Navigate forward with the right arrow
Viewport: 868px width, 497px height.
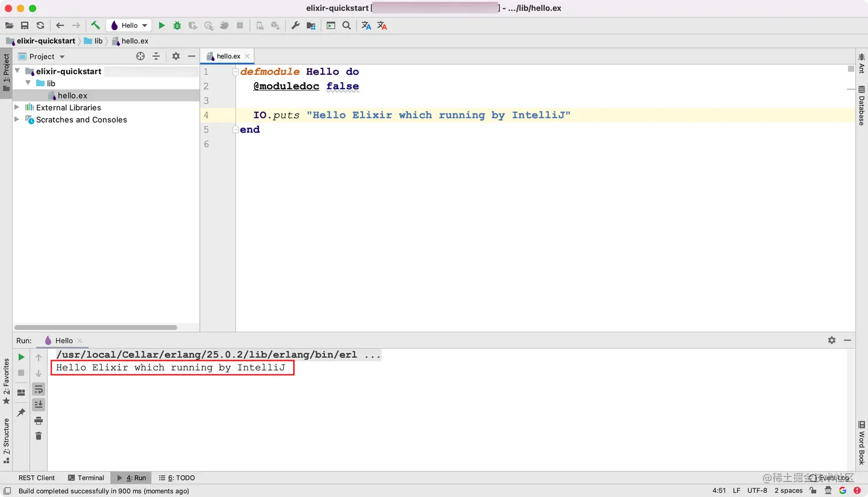point(76,25)
